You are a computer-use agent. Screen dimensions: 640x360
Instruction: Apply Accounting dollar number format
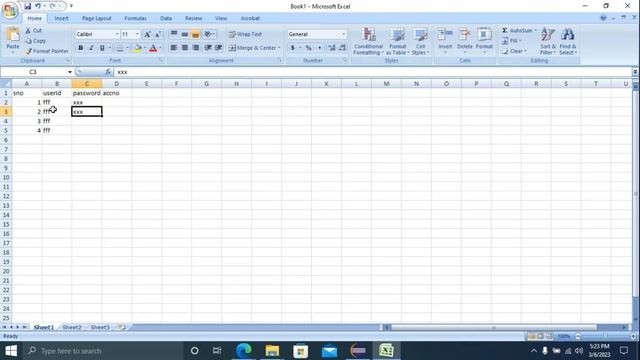tap(292, 48)
